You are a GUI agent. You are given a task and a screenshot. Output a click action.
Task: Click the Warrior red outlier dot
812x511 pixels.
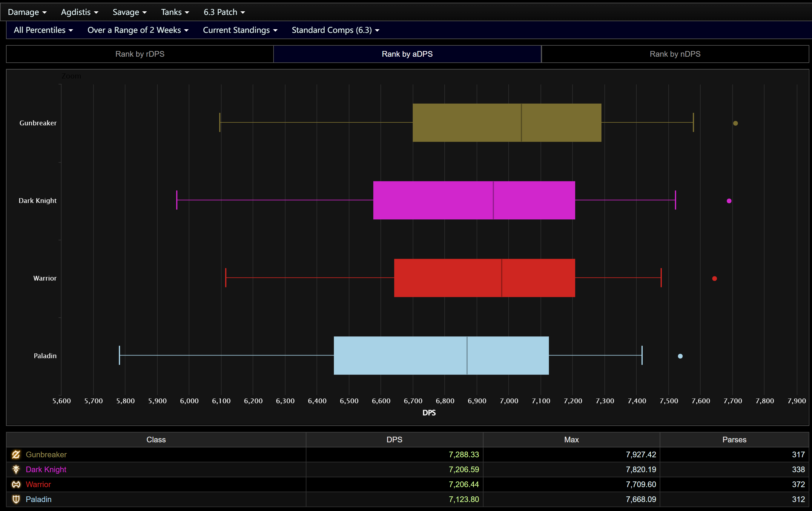pyautogui.click(x=715, y=278)
